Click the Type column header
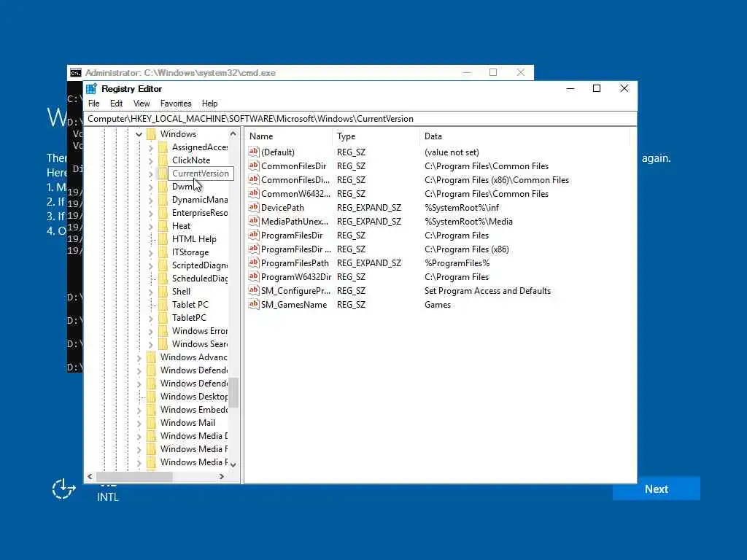Screen dimensions: 747x560 tap(376, 136)
